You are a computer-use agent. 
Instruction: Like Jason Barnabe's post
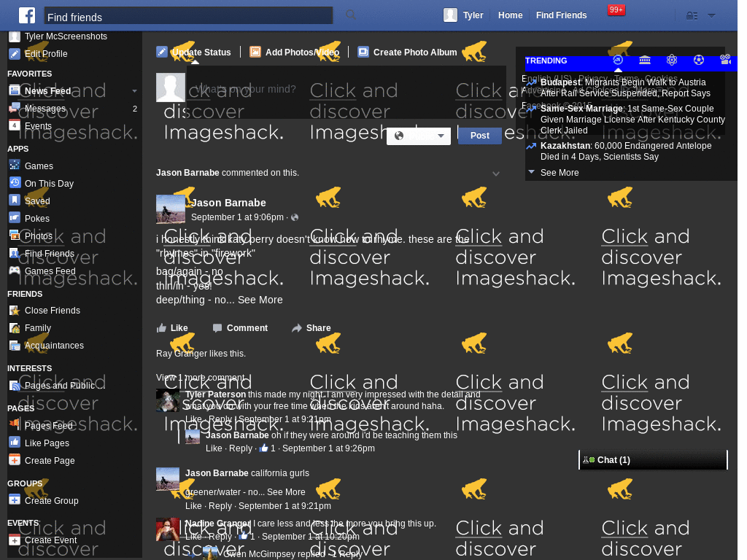[172, 328]
